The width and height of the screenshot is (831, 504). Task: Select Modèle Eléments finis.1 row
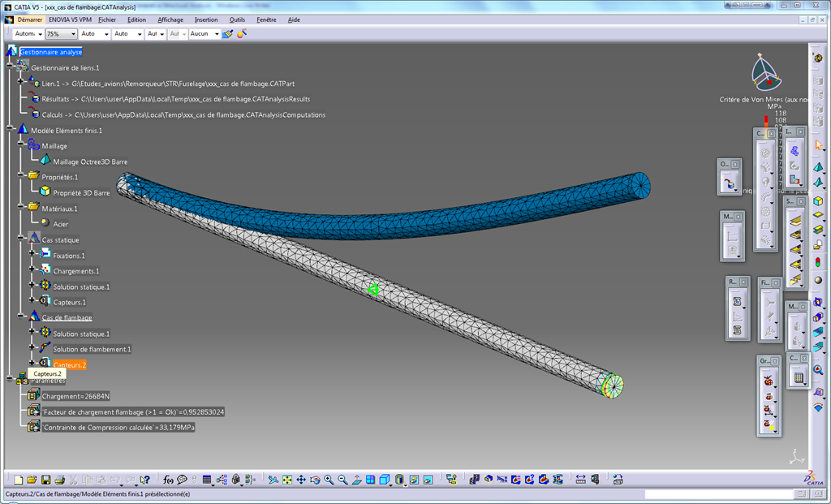click(x=67, y=131)
